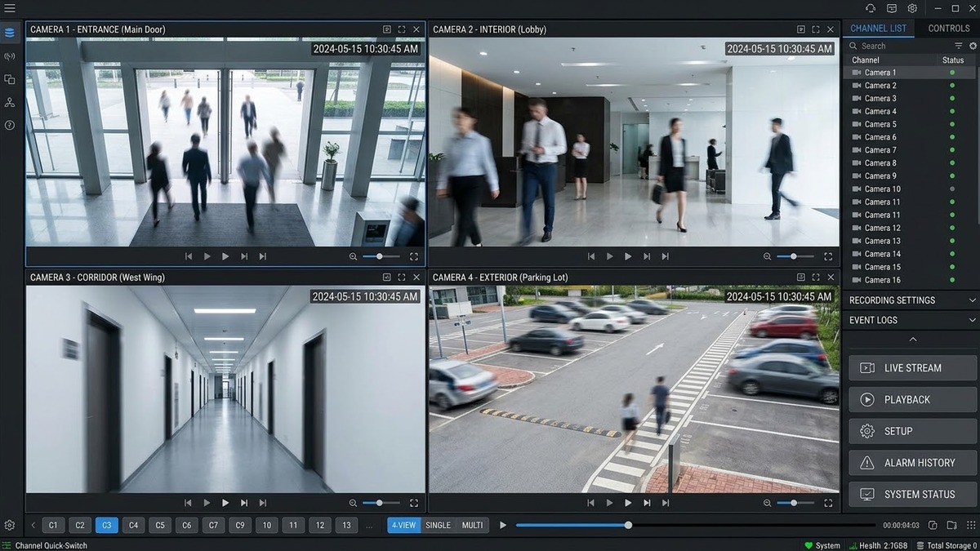The width and height of the screenshot is (980, 551).
Task: Click Camera 1 snapshot icon in title bar
Action: tap(387, 29)
